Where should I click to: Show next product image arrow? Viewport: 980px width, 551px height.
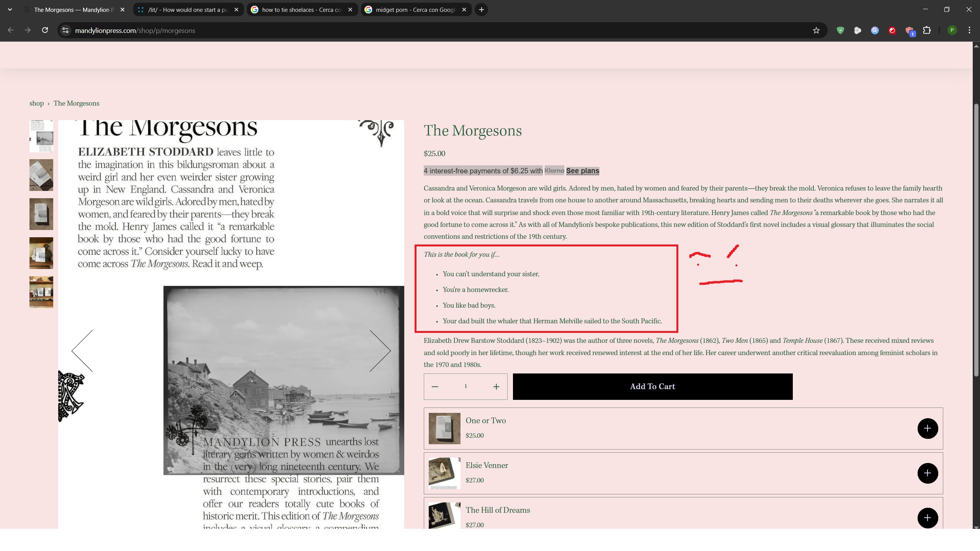(380, 350)
